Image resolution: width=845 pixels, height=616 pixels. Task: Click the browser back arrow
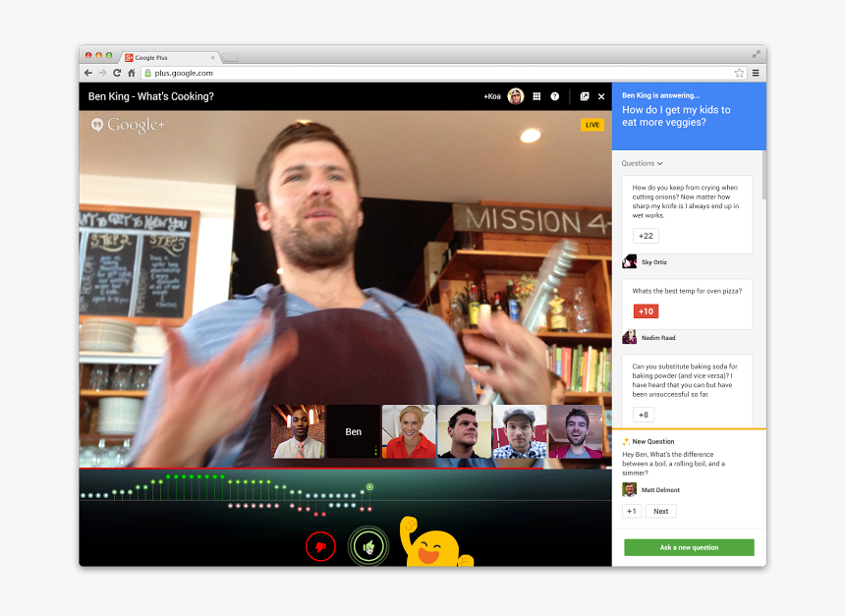tap(88, 73)
